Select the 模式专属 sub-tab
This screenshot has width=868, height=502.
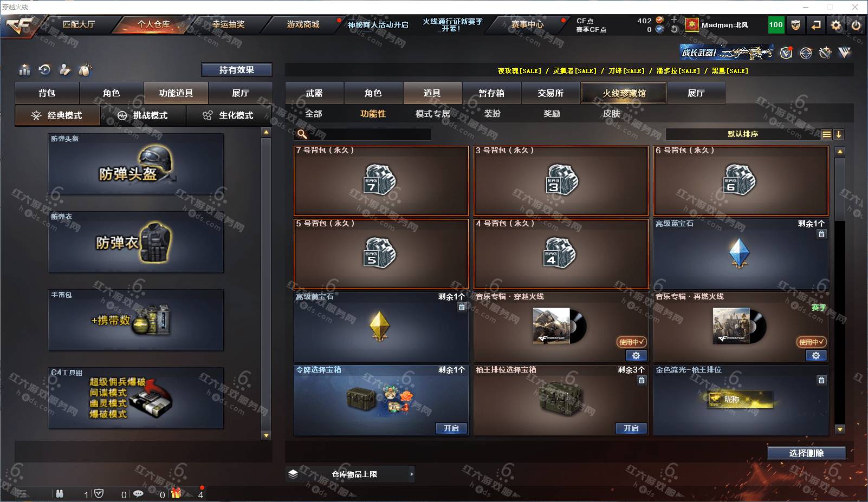[x=432, y=114]
